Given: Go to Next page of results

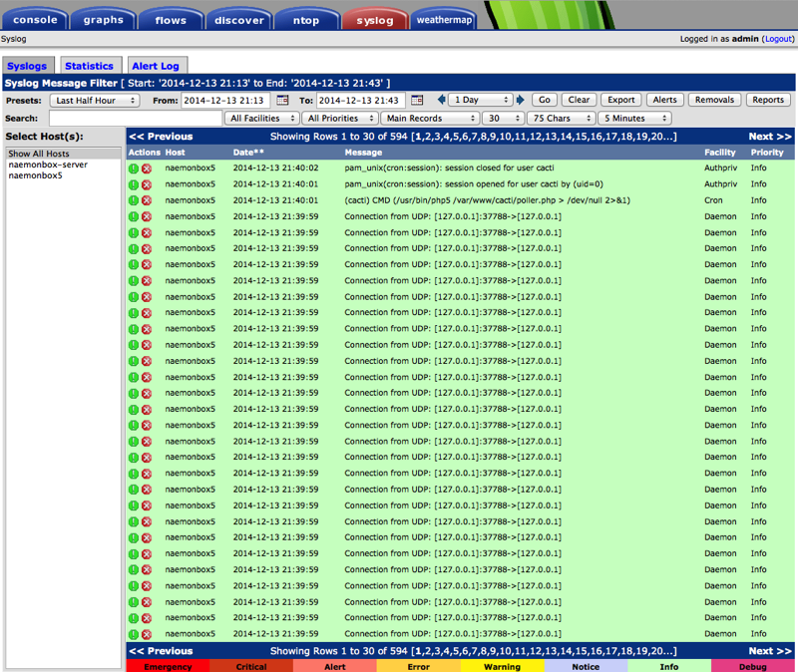Looking at the screenshot, I should (x=770, y=137).
